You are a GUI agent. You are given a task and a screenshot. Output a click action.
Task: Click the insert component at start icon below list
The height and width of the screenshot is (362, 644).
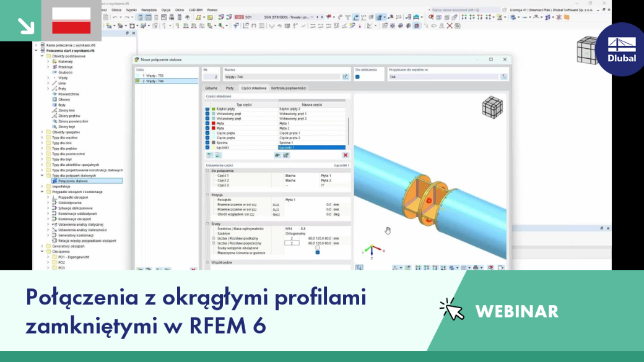(210, 155)
